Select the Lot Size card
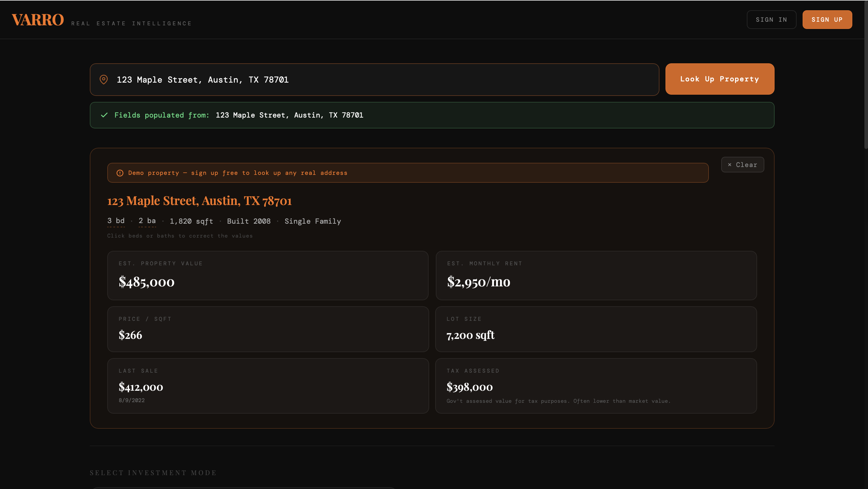868x489 pixels. (596, 329)
